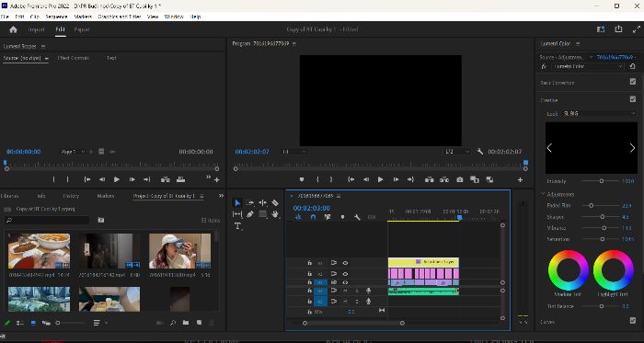Screen dimensions: 644x343
Task: Adjust the Faded Film slider
Action: 592,206
